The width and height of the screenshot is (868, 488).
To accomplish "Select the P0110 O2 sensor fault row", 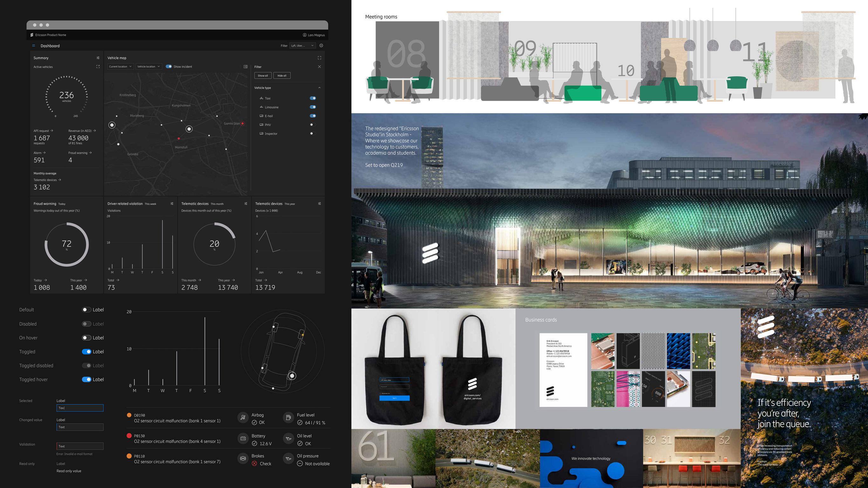I will [174, 459].
